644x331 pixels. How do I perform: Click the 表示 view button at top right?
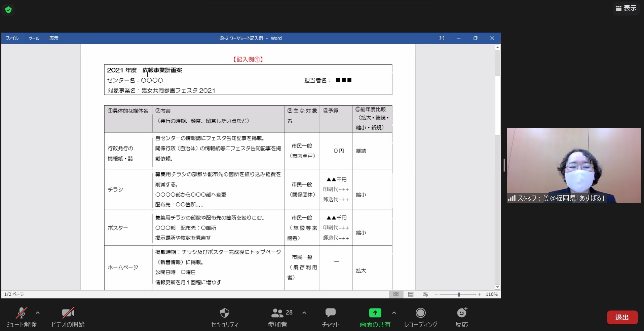point(626,8)
